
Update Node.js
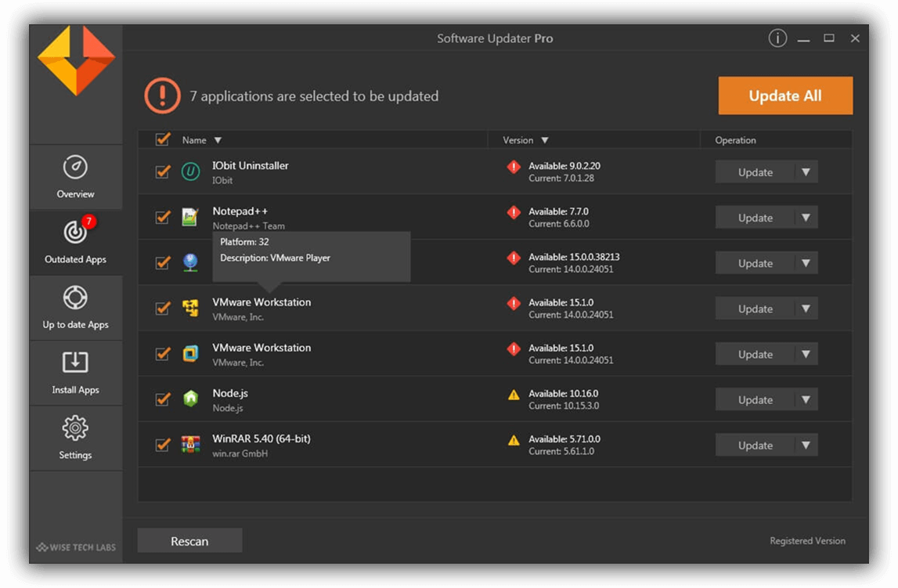(755, 399)
